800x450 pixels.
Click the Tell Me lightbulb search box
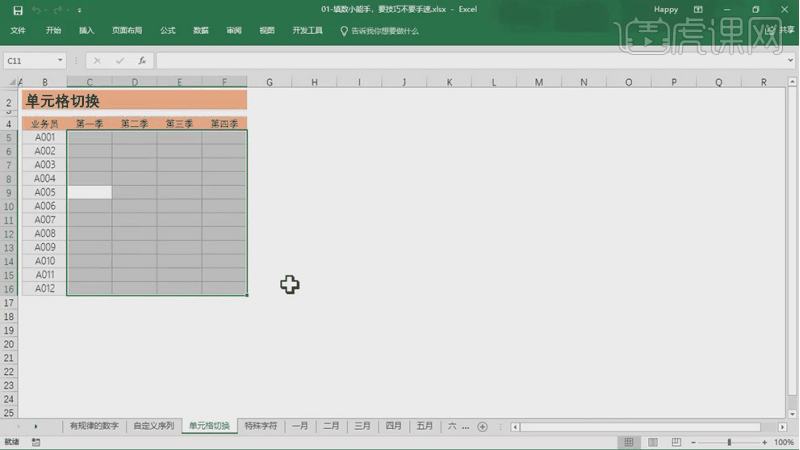(x=380, y=31)
